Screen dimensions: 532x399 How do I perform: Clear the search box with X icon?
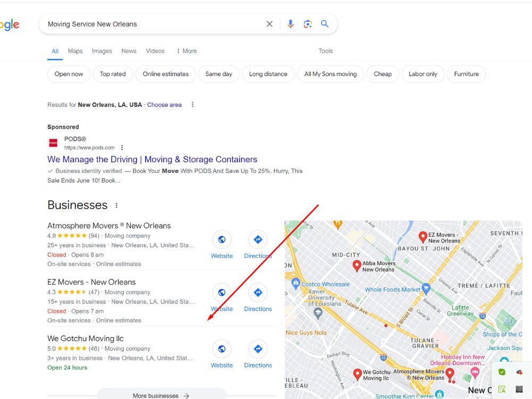pos(269,24)
